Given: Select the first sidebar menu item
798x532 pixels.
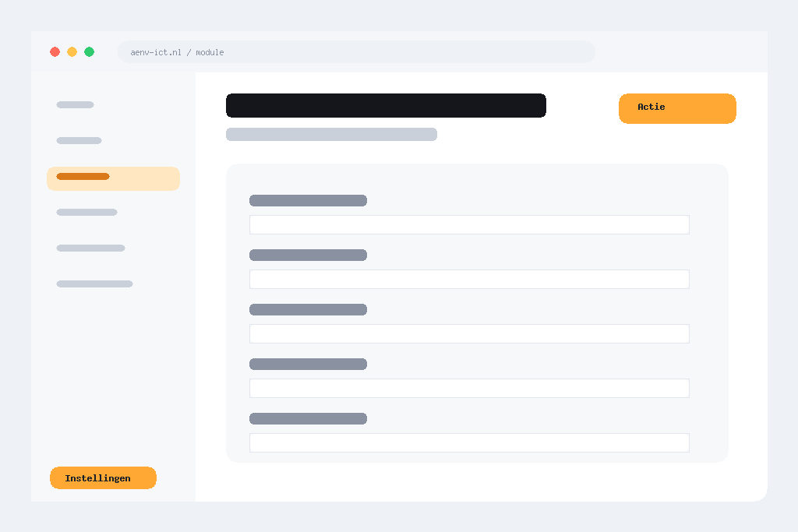Looking at the screenshot, I should [x=76, y=105].
